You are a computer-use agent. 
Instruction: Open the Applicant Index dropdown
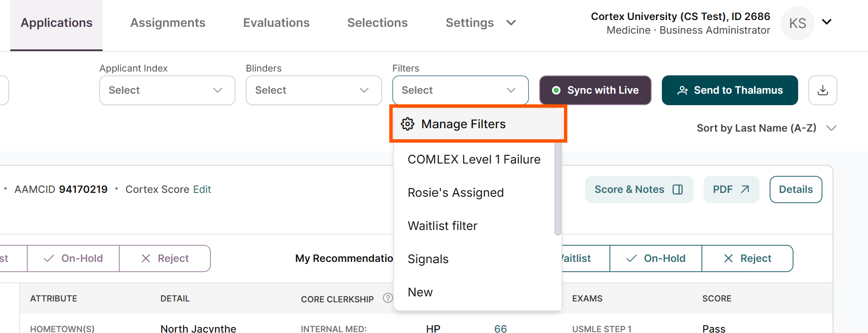pyautogui.click(x=167, y=90)
